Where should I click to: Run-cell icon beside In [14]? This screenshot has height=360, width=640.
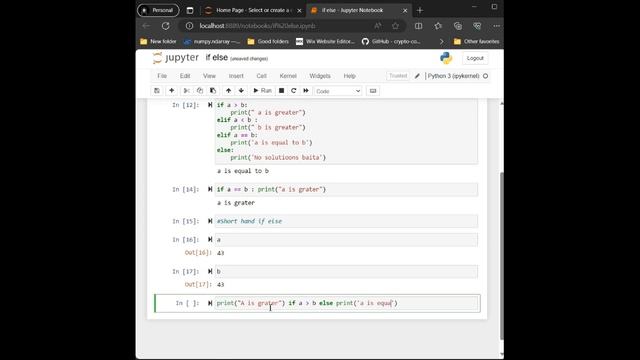pos(210,189)
